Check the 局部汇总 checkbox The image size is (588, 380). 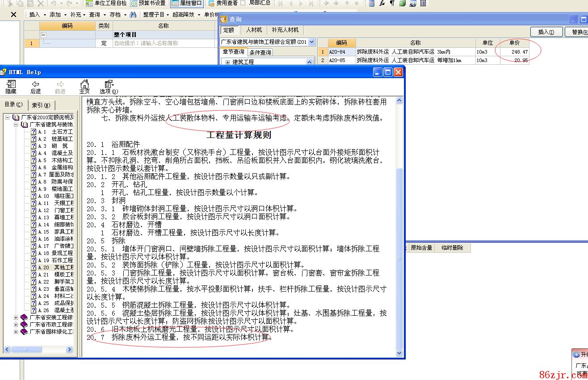tap(243, 3)
